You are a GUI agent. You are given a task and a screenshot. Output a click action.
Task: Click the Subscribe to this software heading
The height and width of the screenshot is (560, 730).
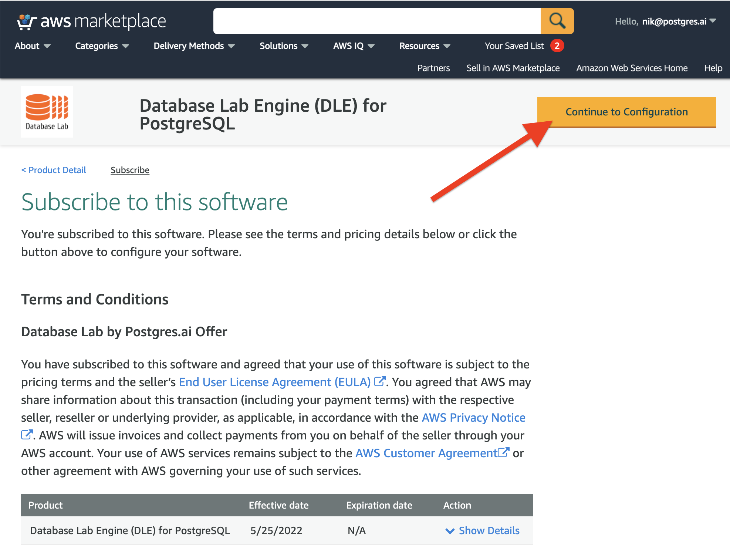pos(155,202)
